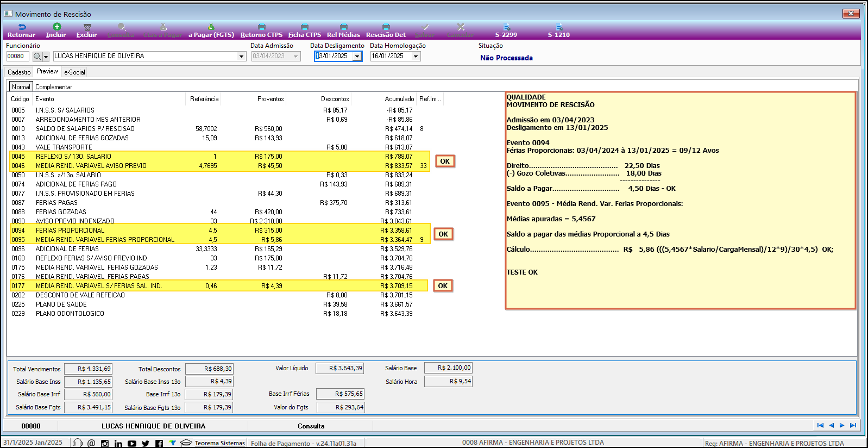Click the graduation cap training icon

click(186, 443)
